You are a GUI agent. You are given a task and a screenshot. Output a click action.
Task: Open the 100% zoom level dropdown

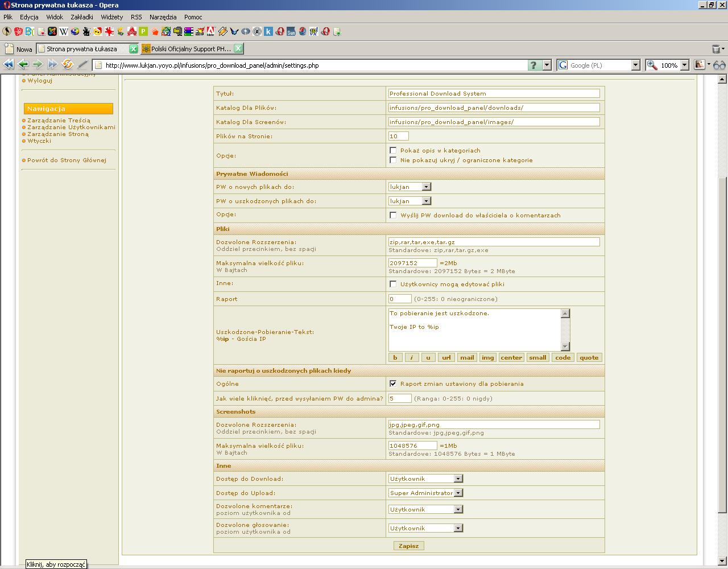pyautogui.click(x=684, y=65)
